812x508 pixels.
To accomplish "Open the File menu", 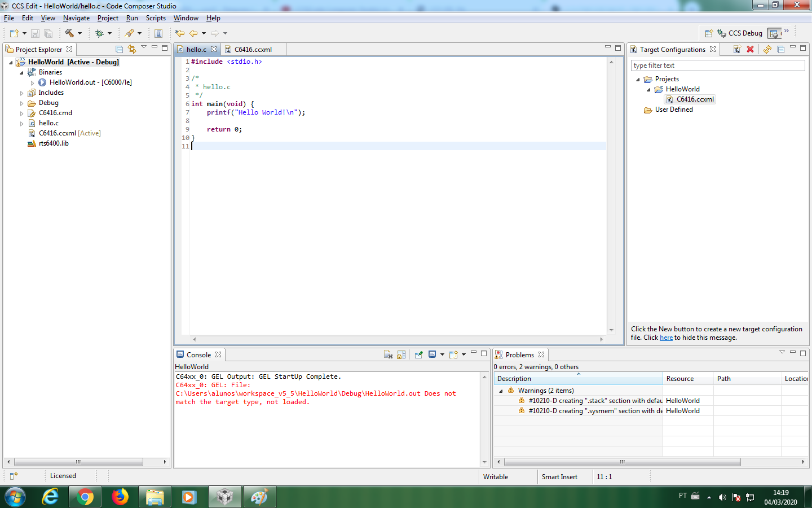I will pos(9,18).
